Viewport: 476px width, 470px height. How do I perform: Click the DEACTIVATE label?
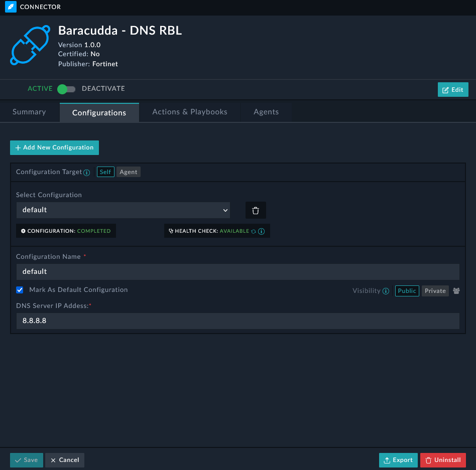coord(103,89)
